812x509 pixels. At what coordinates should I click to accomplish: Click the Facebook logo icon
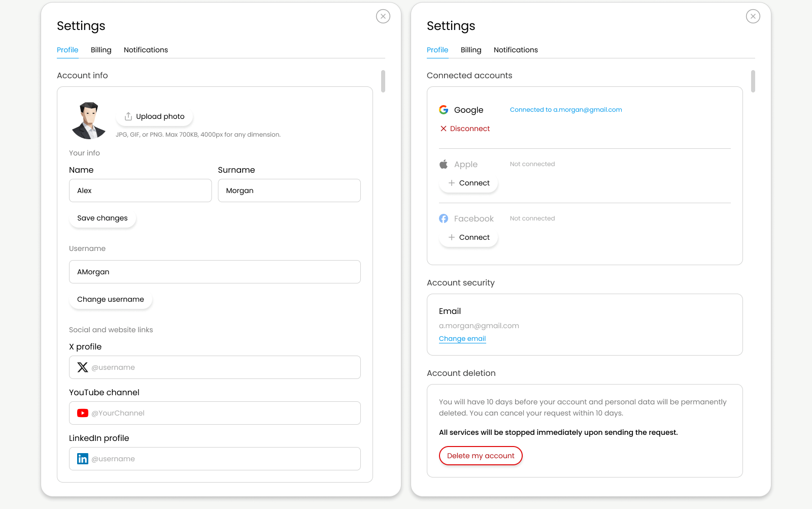tap(444, 218)
